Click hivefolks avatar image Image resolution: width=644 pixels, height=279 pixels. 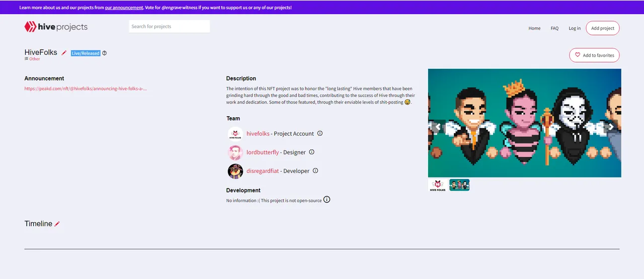[235, 134]
